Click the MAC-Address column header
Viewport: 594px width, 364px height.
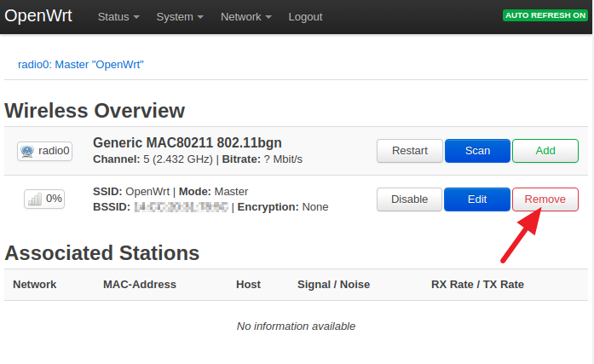pyautogui.click(x=140, y=285)
